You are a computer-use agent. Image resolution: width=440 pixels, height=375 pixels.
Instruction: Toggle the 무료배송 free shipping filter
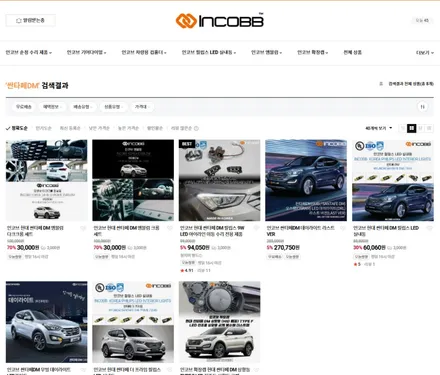tap(24, 107)
